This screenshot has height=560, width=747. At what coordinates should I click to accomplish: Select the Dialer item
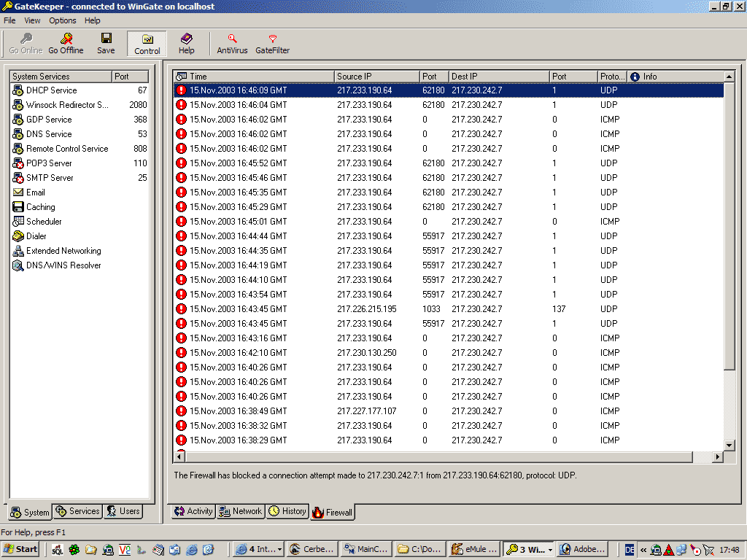click(29, 236)
